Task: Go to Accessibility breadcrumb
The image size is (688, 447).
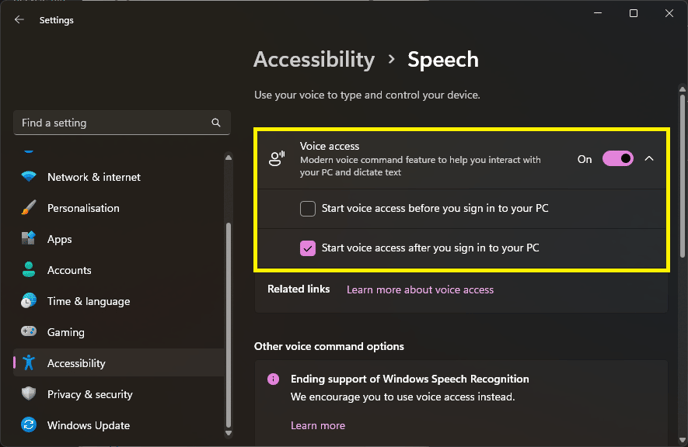Action: coord(314,60)
